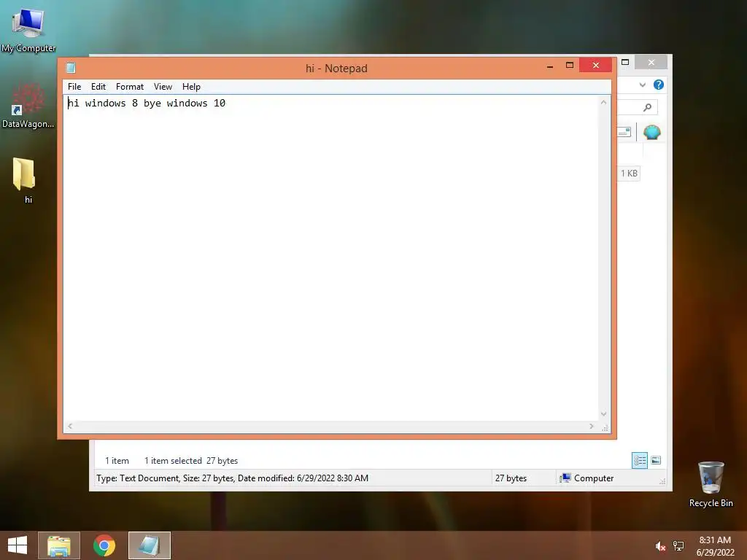Select the My Computer desktop icon
Viewport: 747px width, 560px height.
coord(28,29)
